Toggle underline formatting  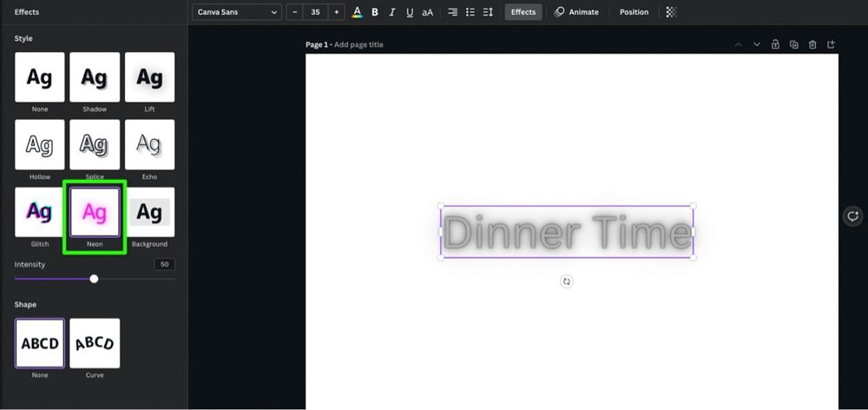pos(409,12)
